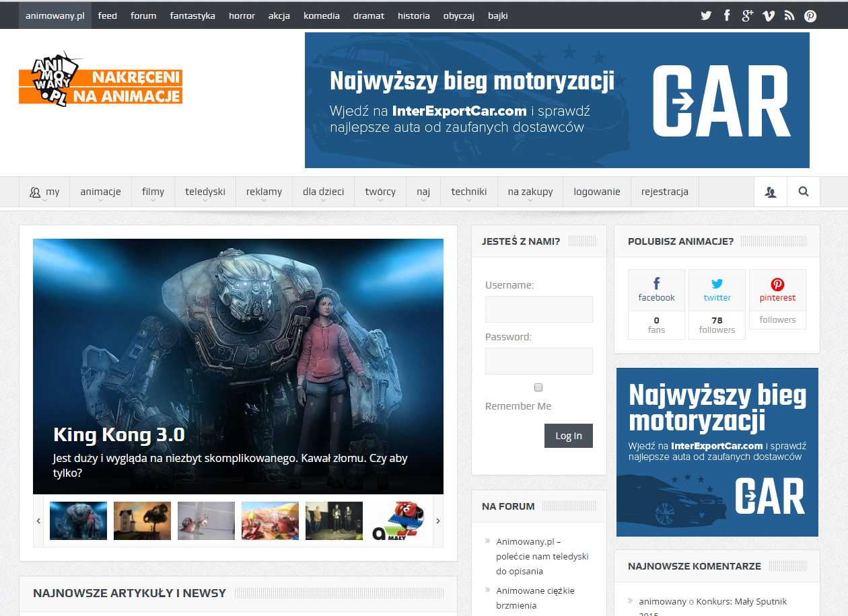The width and height of the screenshot is (848, 616).
Task: Click the user profile icon beside search
Action: [771, 192]
